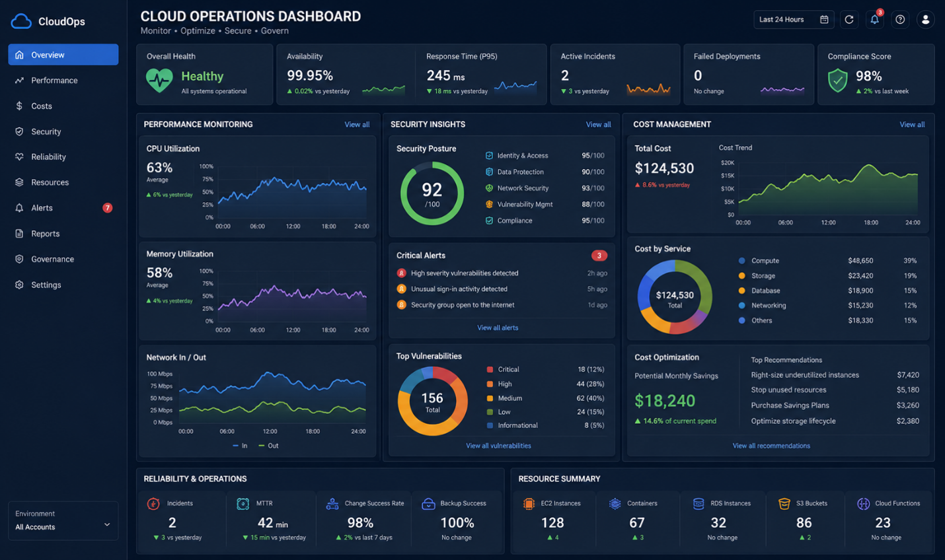Open the notifications bell icon
Screen dimensions: 945x560
click(x=874, y=20)
